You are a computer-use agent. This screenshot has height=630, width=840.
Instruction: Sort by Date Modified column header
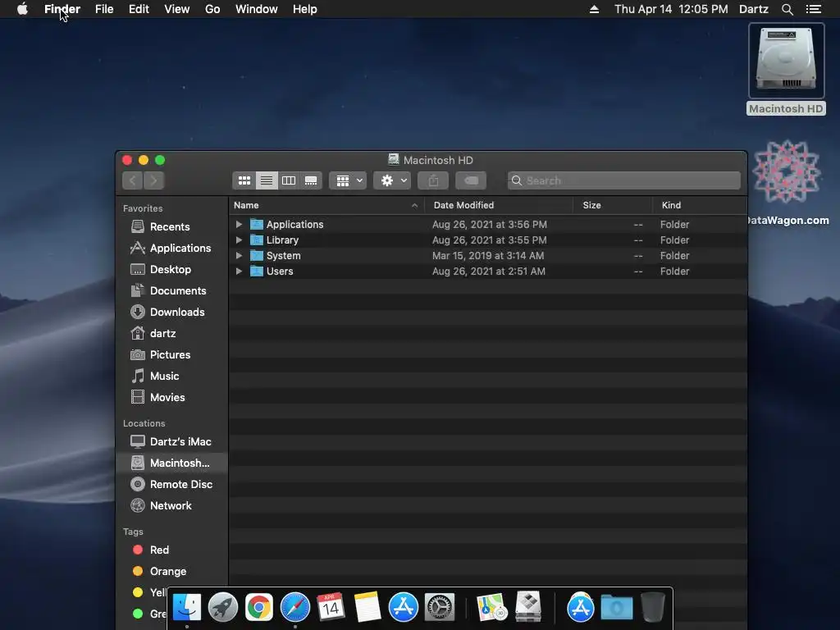tap(499, 205)
